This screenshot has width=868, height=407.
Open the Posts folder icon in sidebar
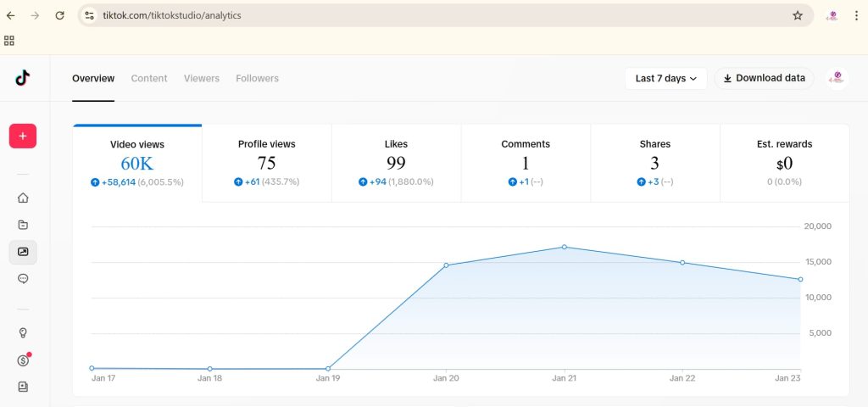point(23,225)
